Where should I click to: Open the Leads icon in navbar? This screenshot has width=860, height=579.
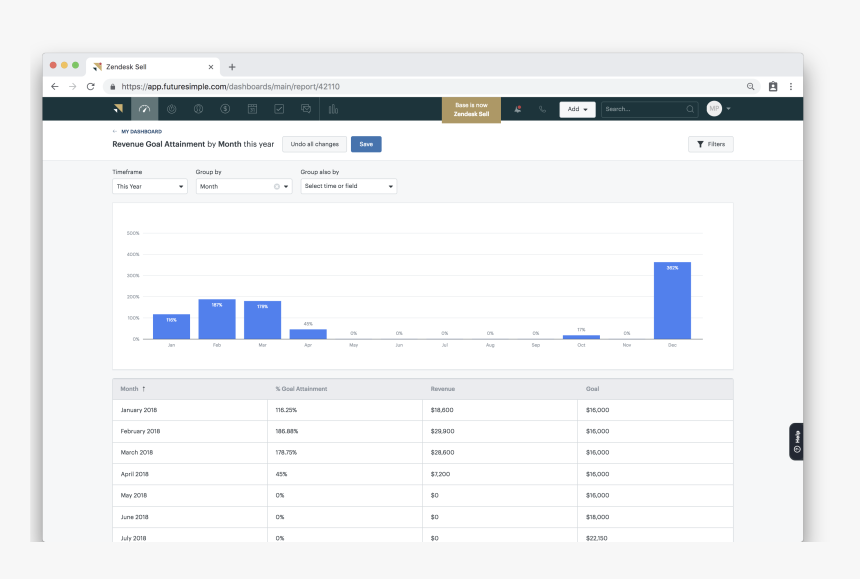coord(172,109)
